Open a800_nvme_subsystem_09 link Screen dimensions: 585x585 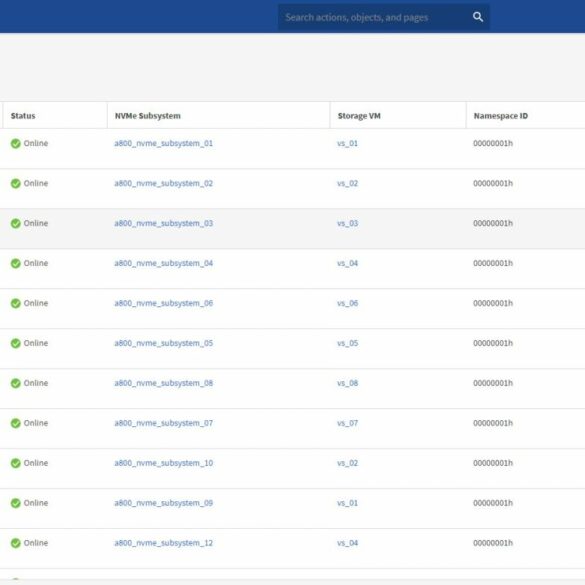(163, 503)
